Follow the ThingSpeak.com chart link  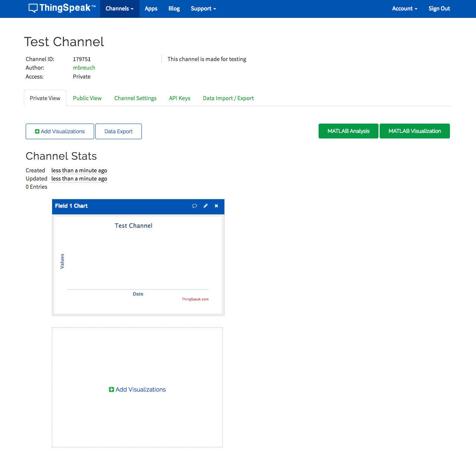[195, 299]
